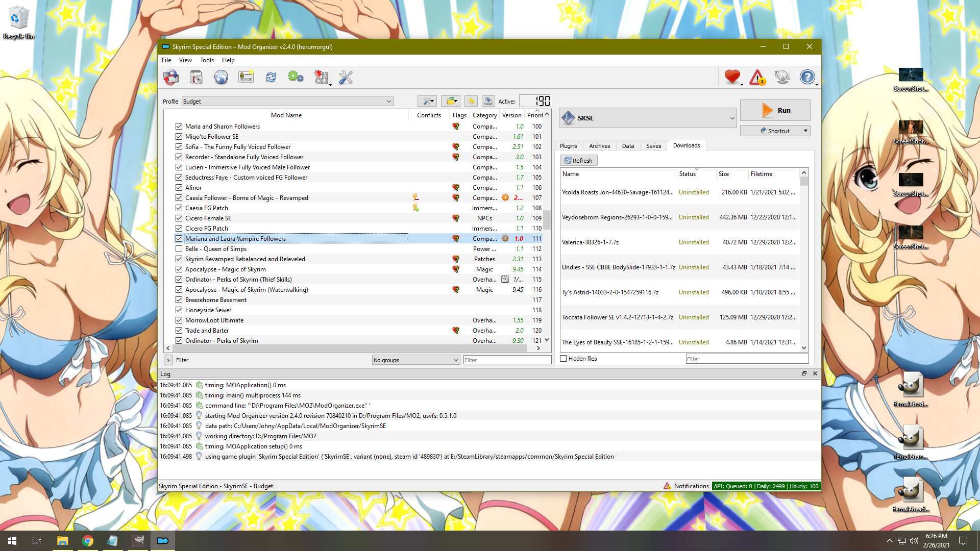Open the Tools menu

pos(207,60)
